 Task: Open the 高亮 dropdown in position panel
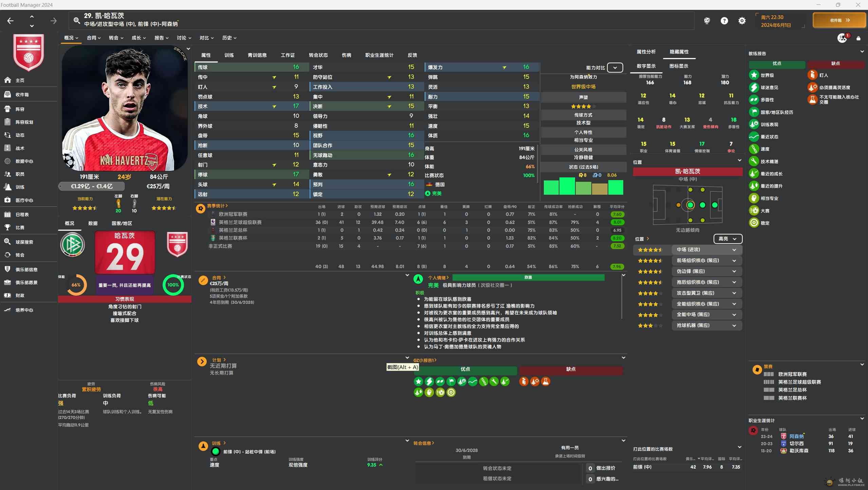click(727, 239)
